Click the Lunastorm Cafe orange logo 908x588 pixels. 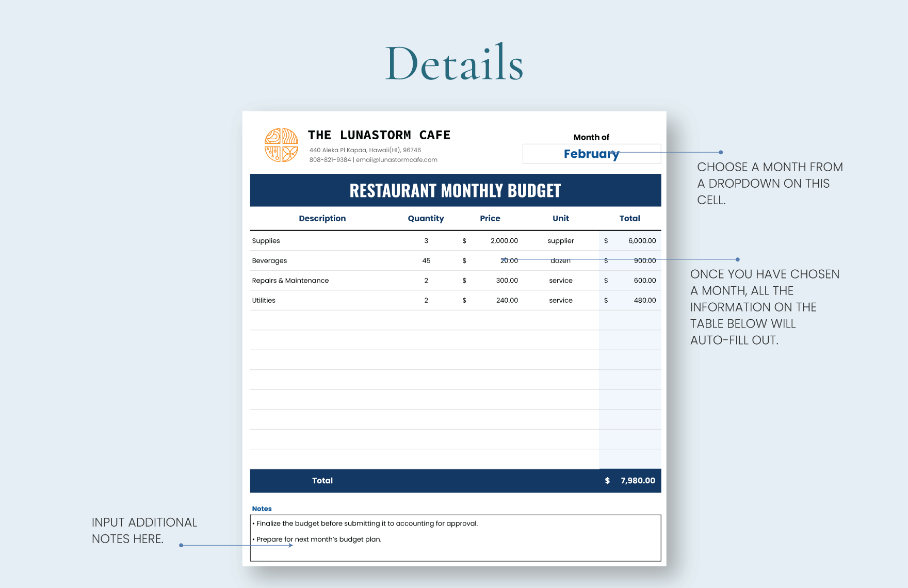[281, 145]
